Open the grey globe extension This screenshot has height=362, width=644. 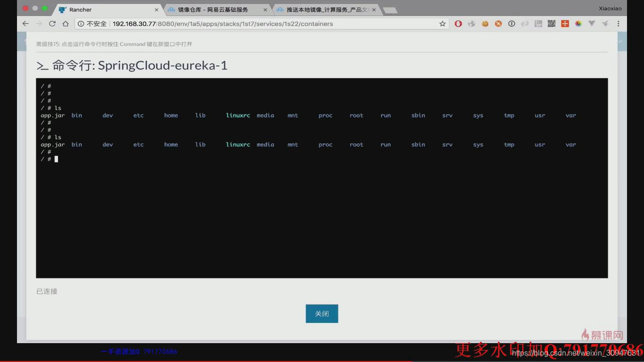(x=471, y=24)
